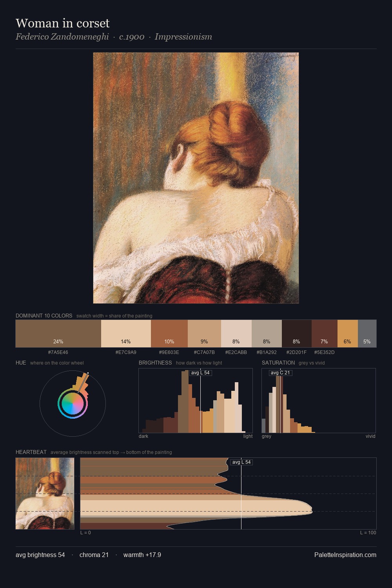This screenshot has height=588, width=392.
Task: Click the artist name Federico Zandomeneghi
Action: (62, 37)
